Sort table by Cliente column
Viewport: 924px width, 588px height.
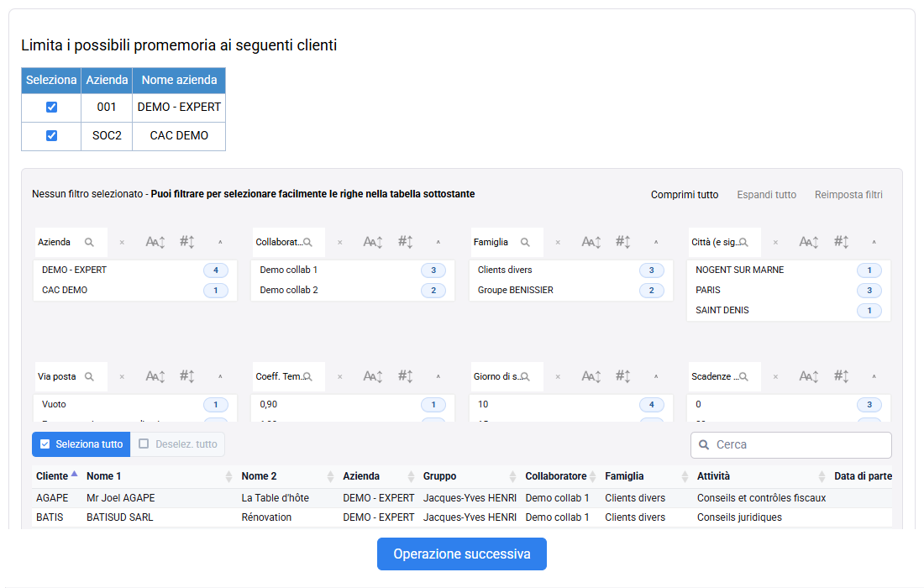56,476
